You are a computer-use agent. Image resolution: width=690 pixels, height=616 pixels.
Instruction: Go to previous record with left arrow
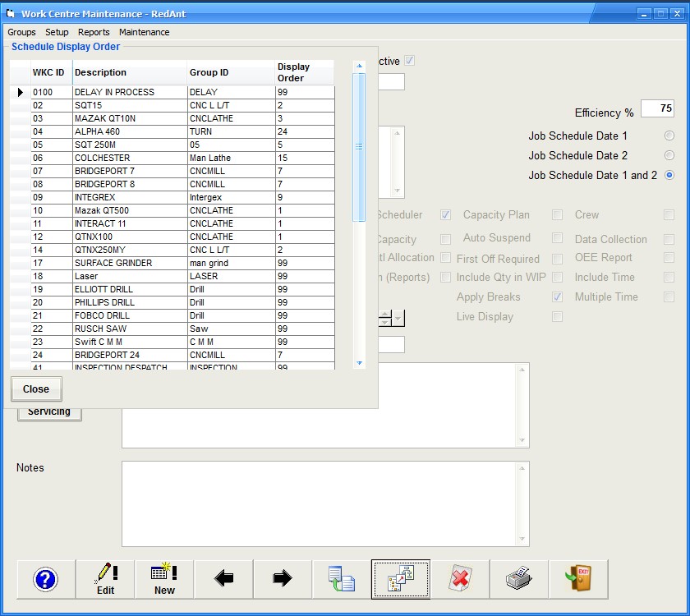pyautogui.click(x=223, y=579)
